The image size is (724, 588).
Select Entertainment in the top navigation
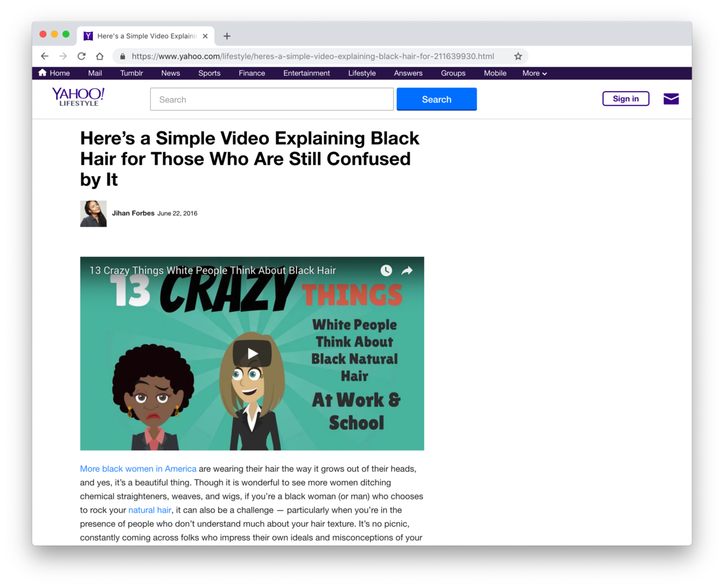point(306,74)
